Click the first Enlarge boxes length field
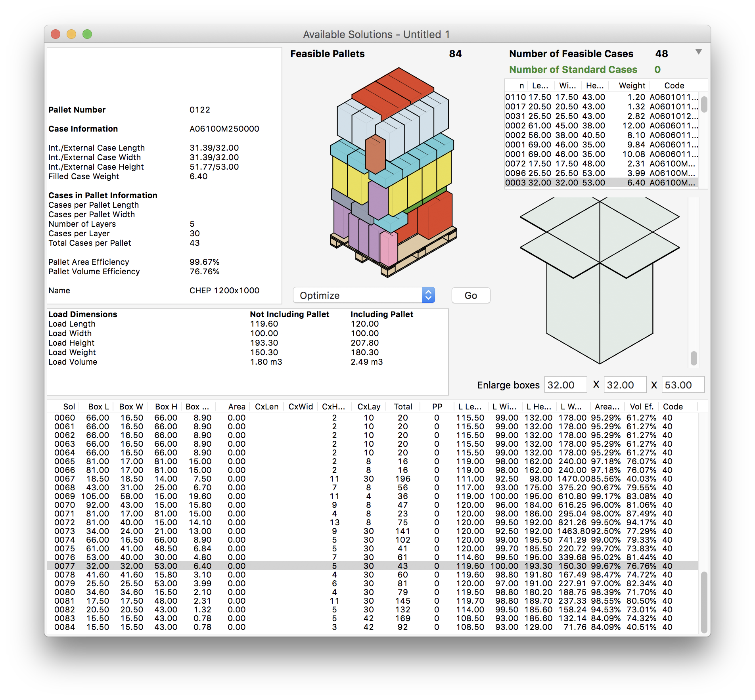The height and width of the screenshot is (700, 755). [x=565, y=385]
